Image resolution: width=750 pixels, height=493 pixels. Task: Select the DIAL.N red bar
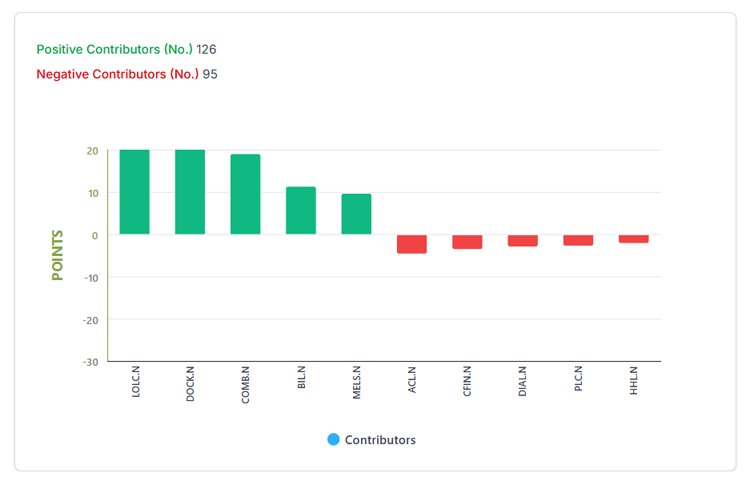[x=523, y=241]
